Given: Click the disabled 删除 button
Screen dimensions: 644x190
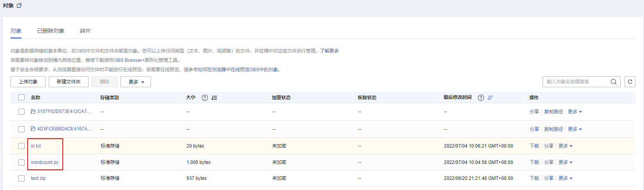Looking at the screenshot, I should point(105,82).
